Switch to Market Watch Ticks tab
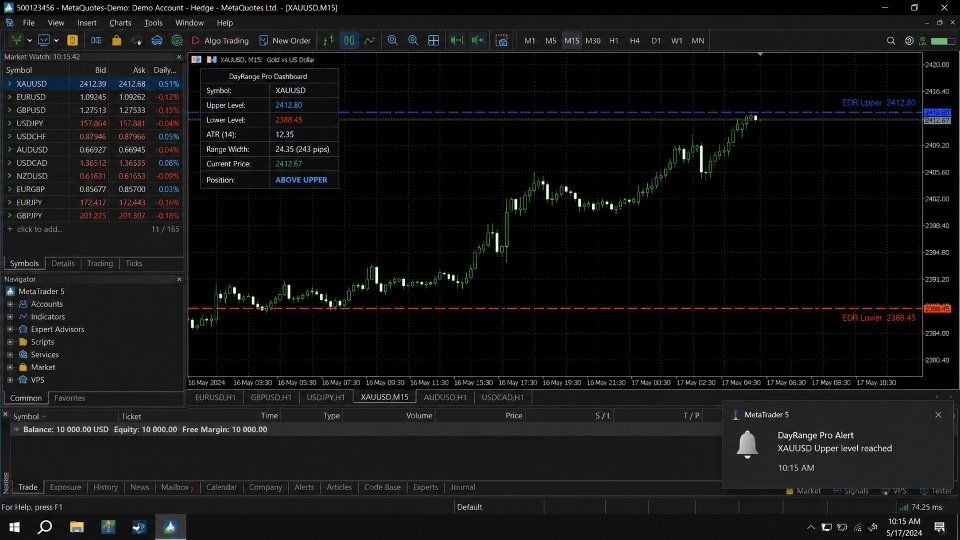The width and height of the screenshot is (960, 540). (133, 263)
